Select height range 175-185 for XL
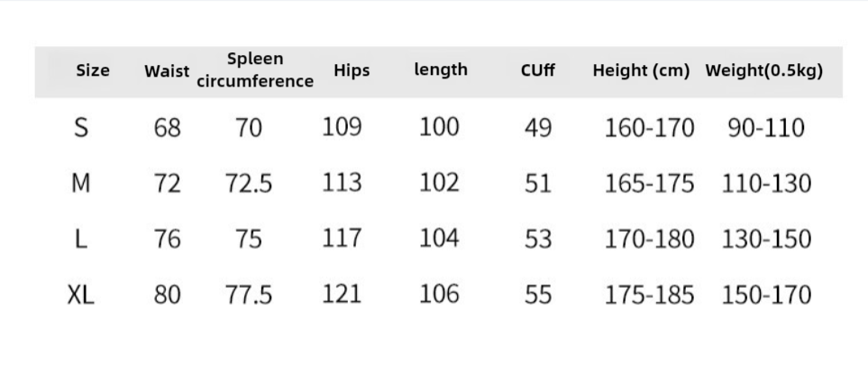The image size is (868, 387). [649, 295]
